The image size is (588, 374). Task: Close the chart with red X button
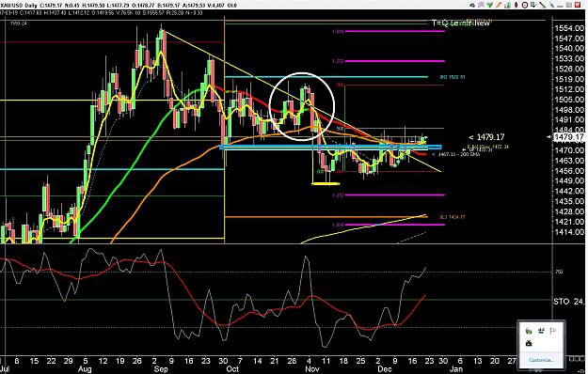578,5
